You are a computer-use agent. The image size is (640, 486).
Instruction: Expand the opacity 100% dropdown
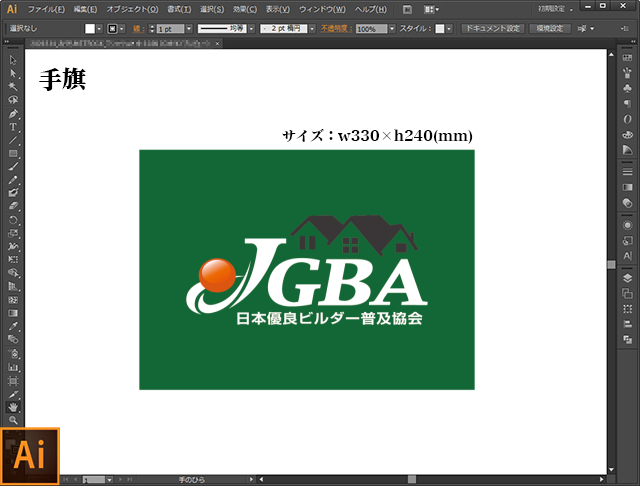(392, 29)
